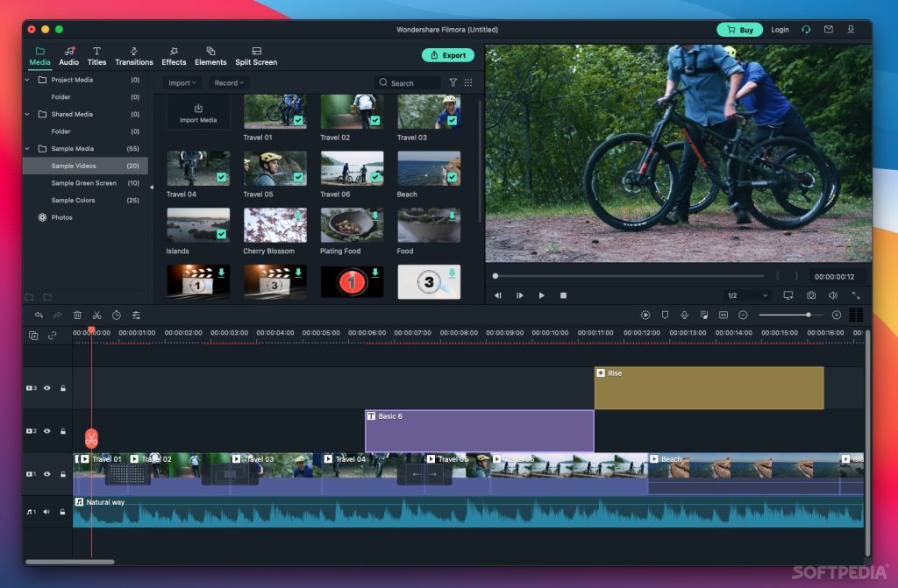Open the edit adjustments sliders icon
This screenshot has height=588, width=898.
(x=136, y=315)
